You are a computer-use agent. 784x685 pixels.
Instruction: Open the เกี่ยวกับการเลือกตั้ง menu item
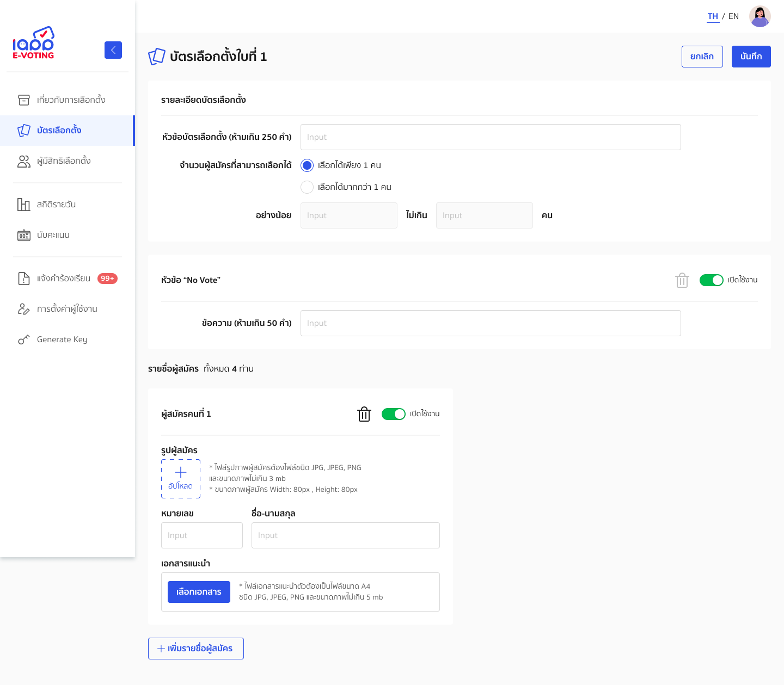tap(68, 100)
